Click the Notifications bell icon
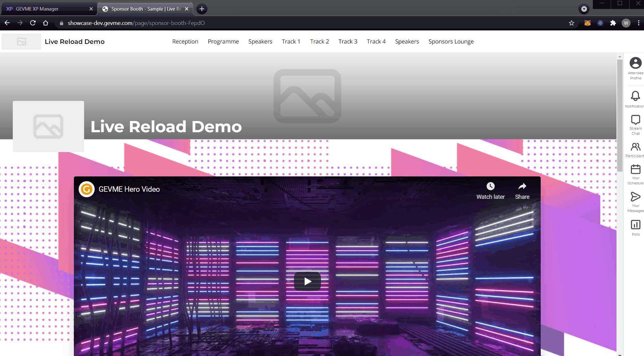 [635, 96]
